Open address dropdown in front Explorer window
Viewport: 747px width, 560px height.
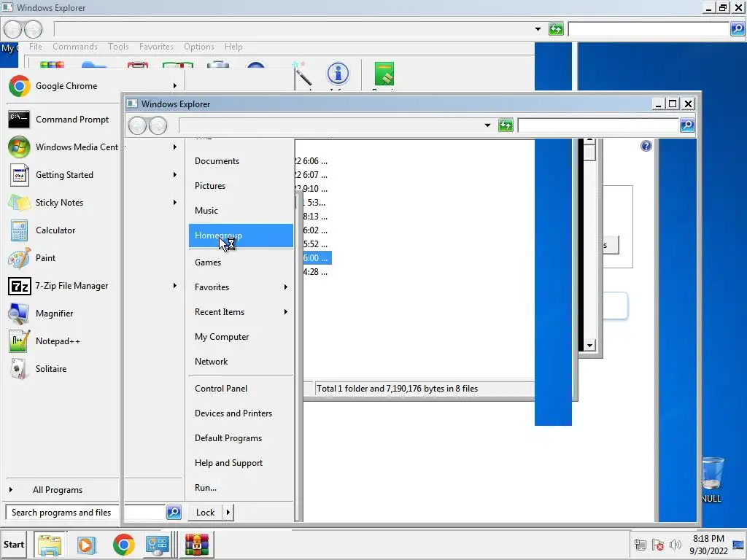(x=487, y=125)
